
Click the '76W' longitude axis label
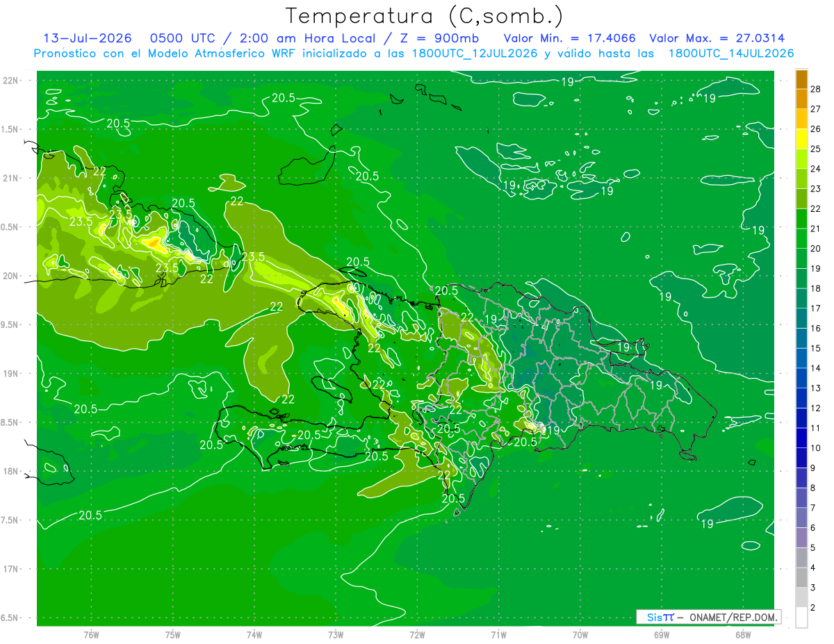click(x=91, y=634)
